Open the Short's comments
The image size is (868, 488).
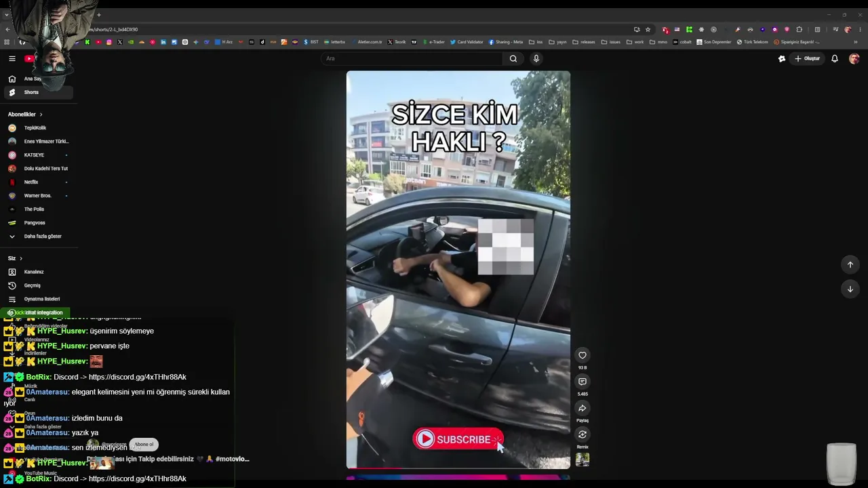(583, 382)
